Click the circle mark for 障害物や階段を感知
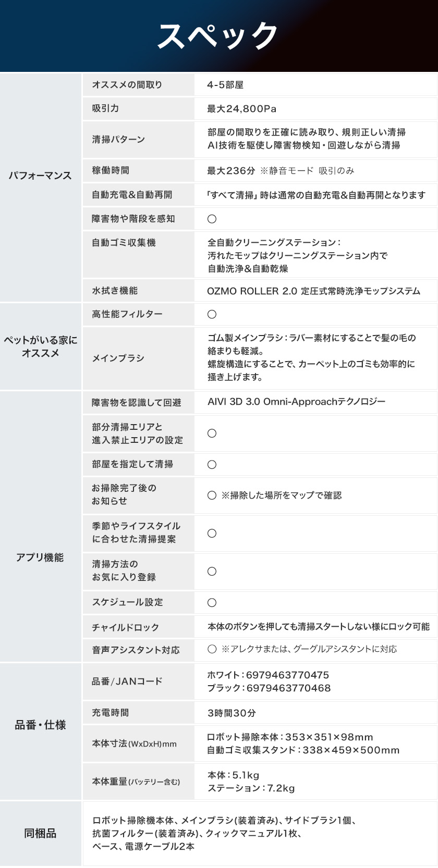This screenshot has height=868, width=438. [212, 219]
